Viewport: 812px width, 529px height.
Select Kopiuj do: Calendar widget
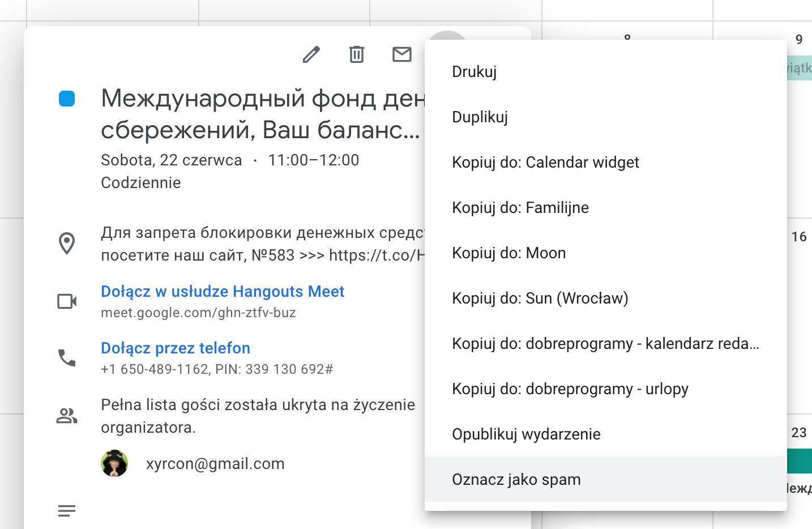(545, 163)
